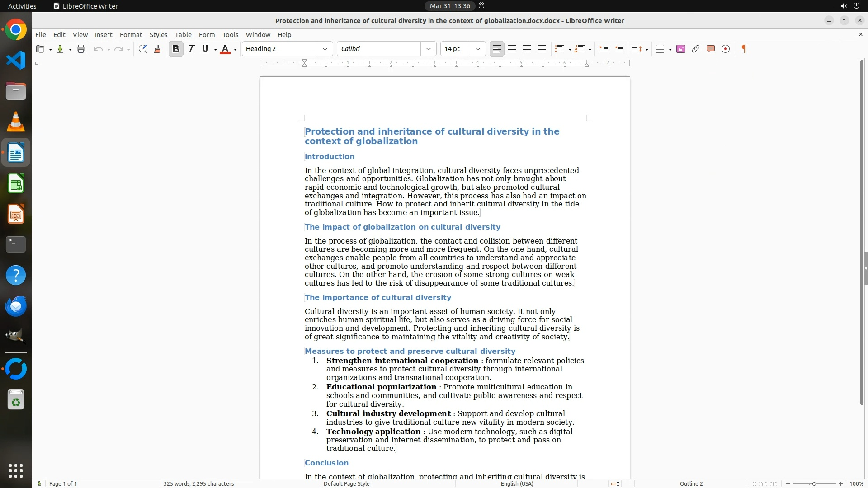Click the zoom slider in status bar

point(814,483)
